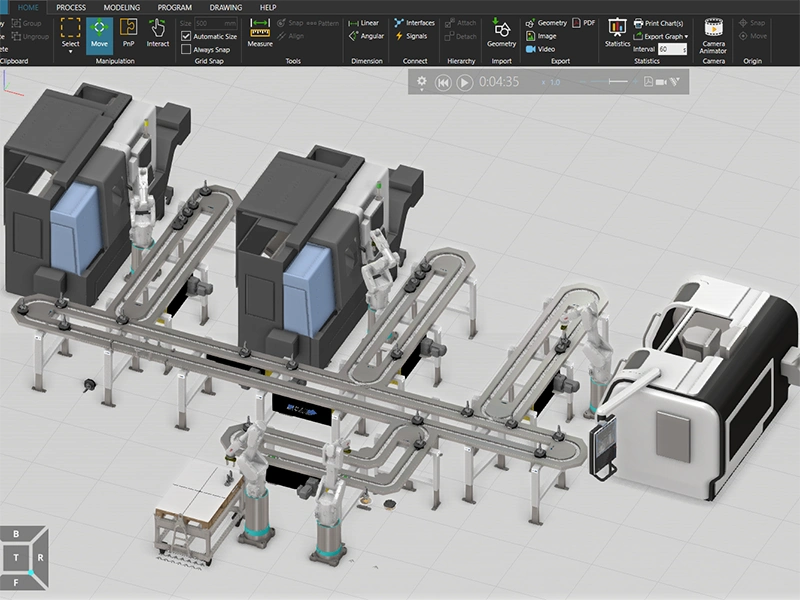
Task: Select the PnP tool
Action: (x=128, y=33)
